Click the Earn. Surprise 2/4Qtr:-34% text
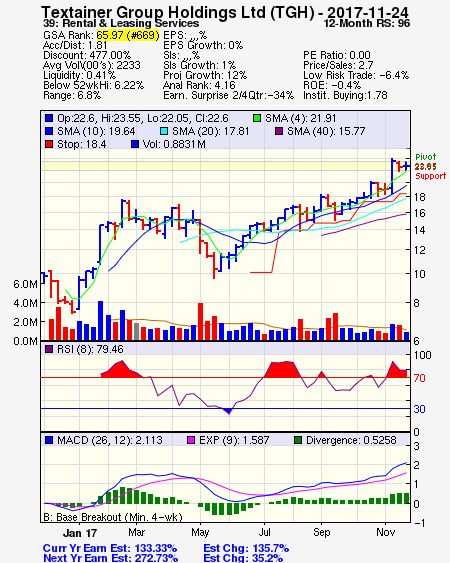 [x=228, y=96]
